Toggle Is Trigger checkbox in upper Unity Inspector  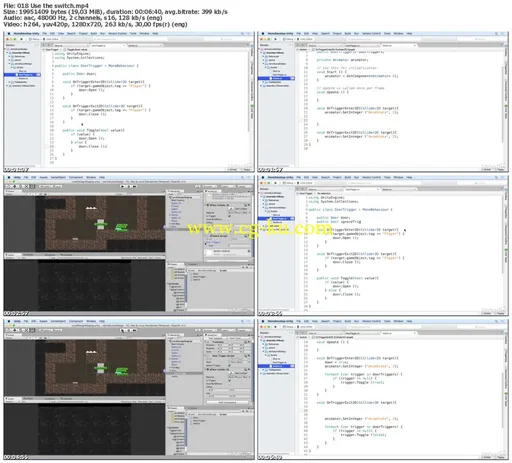pyautogui.click(x=230, y=216)
